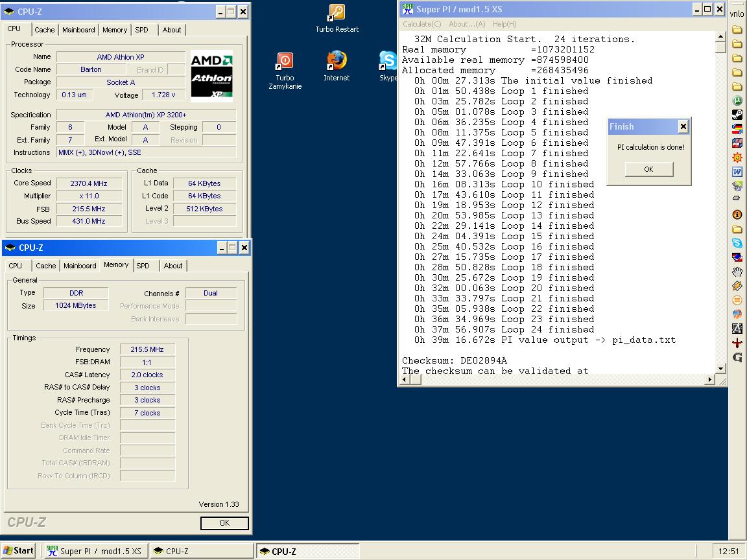
Task: Click the orange round icon in sidebar
Action: (x=737, y=300)
